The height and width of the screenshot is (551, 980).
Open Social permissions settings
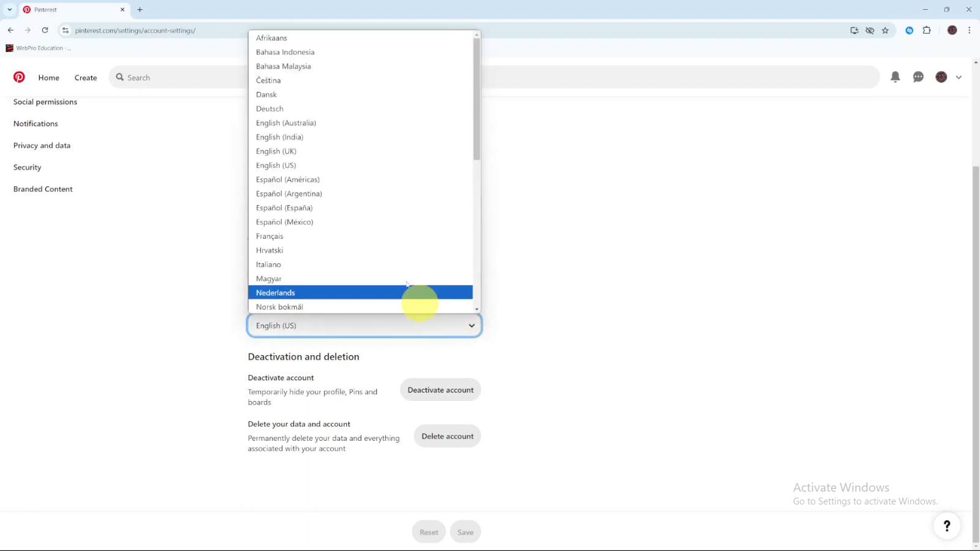pos(45,102)
